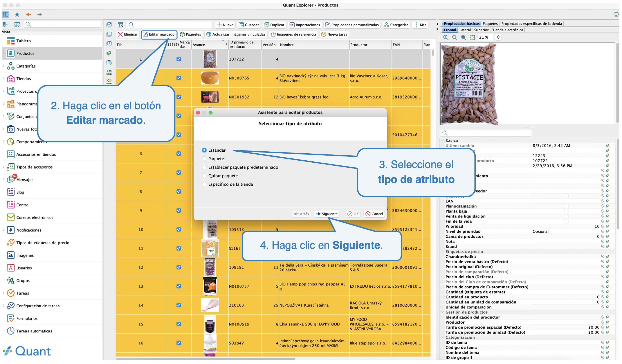The width and height of the screenshot is (622, 364).
Task: Expand the Tareas tree node
Action: click(x=4, y=293)
